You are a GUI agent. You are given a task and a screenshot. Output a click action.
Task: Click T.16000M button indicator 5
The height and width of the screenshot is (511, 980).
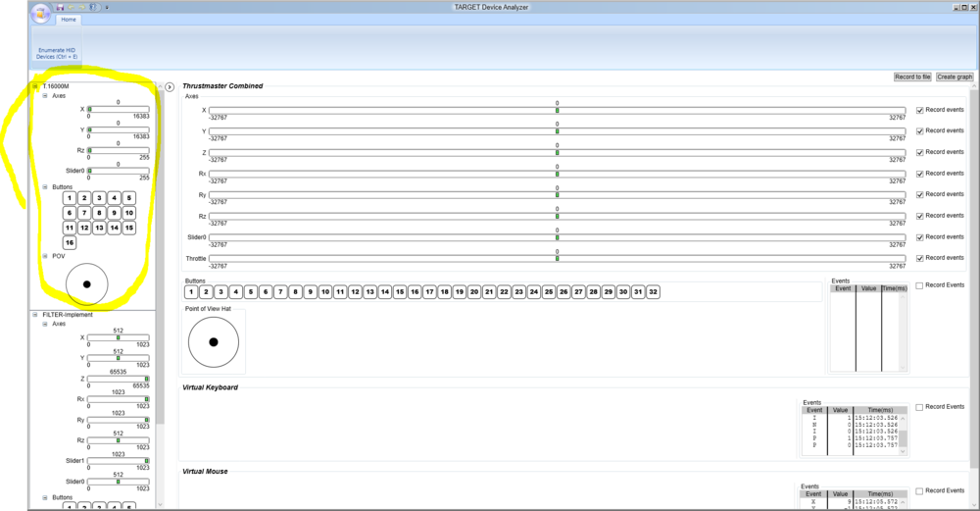[128, 198]
